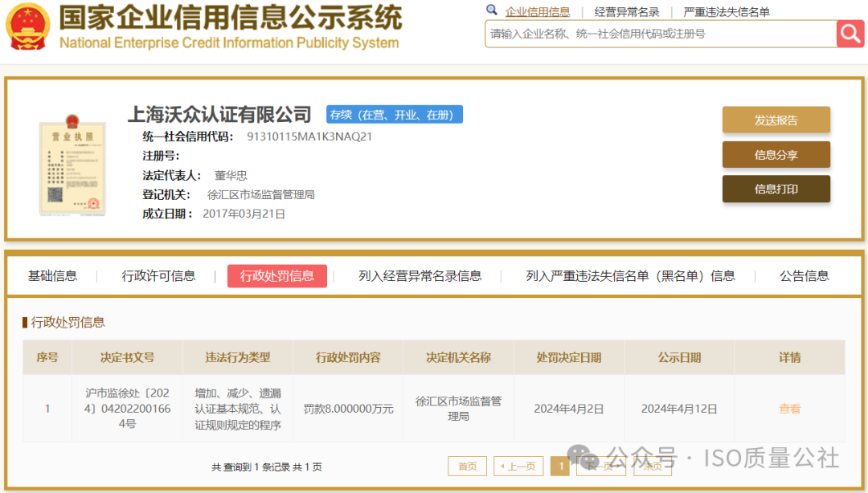Click the 信息打印 button

(x=776, y=189)
